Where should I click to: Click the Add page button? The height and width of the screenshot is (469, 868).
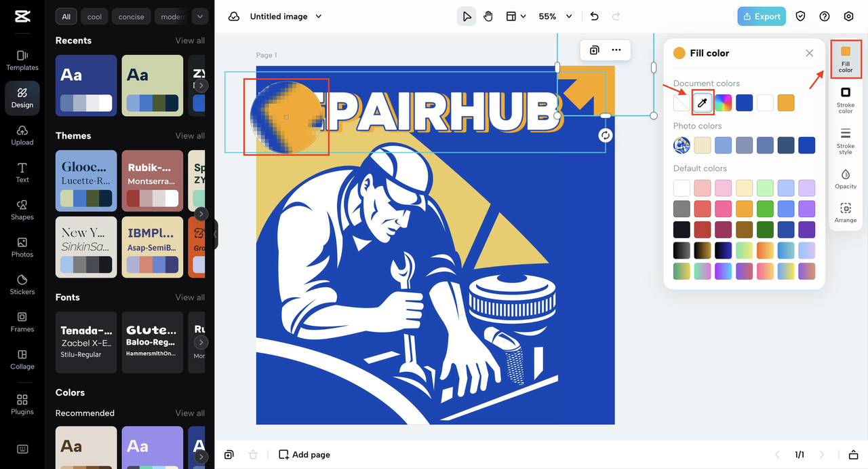304,454
